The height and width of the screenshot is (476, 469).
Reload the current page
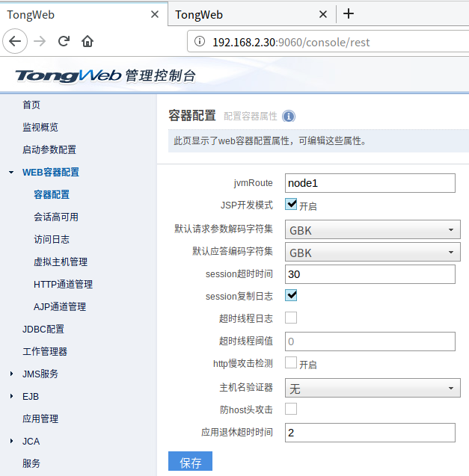(x=64, y=41)
